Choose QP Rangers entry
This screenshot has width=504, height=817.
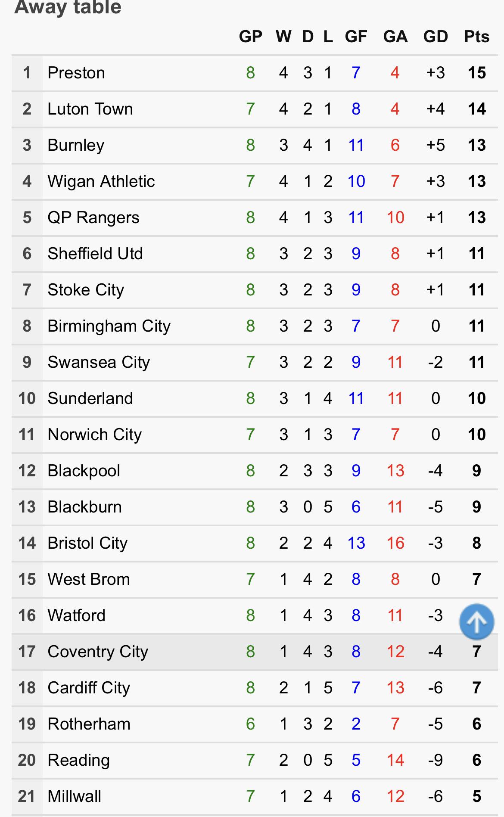pos(93,217)
